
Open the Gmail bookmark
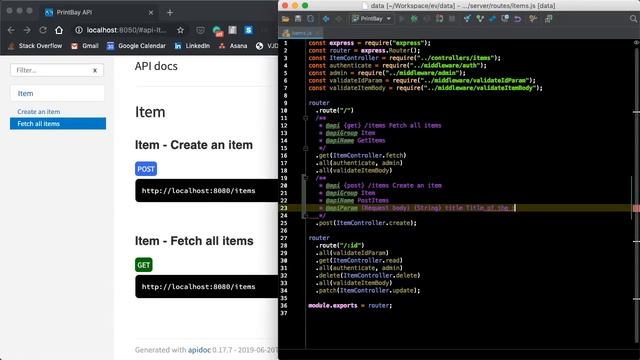point(85,46)
